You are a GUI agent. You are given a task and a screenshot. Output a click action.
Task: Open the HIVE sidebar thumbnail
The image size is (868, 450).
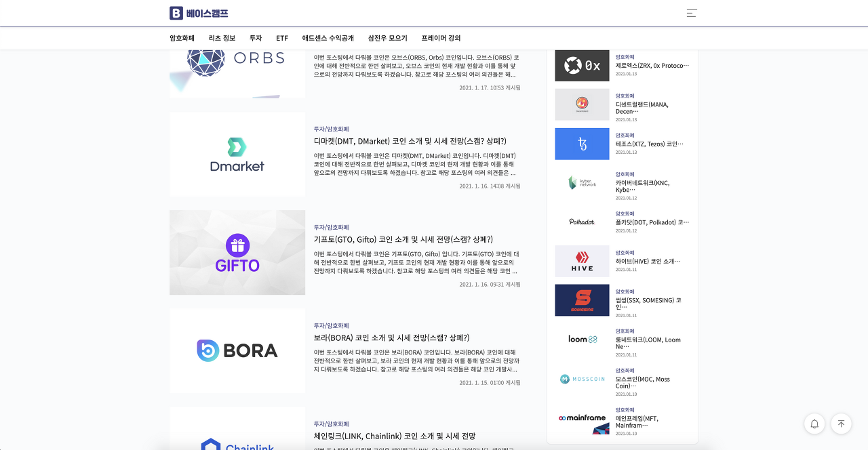pos(582,261)
